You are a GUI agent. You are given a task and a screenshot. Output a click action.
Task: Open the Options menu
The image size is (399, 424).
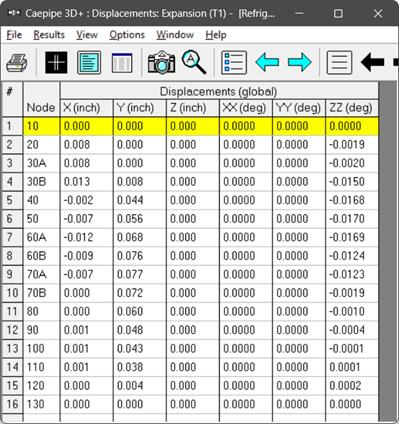(x=127, y=35)
